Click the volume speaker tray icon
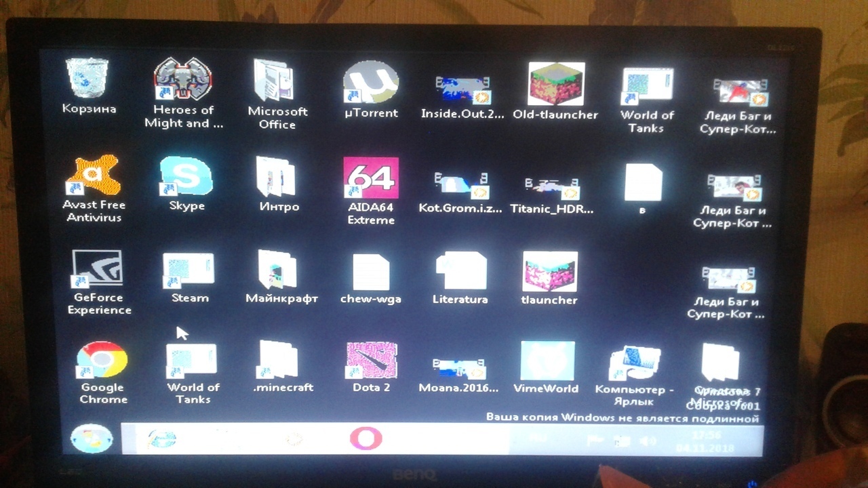This screenshot has width=868, height=488. (x=648, y=441)
